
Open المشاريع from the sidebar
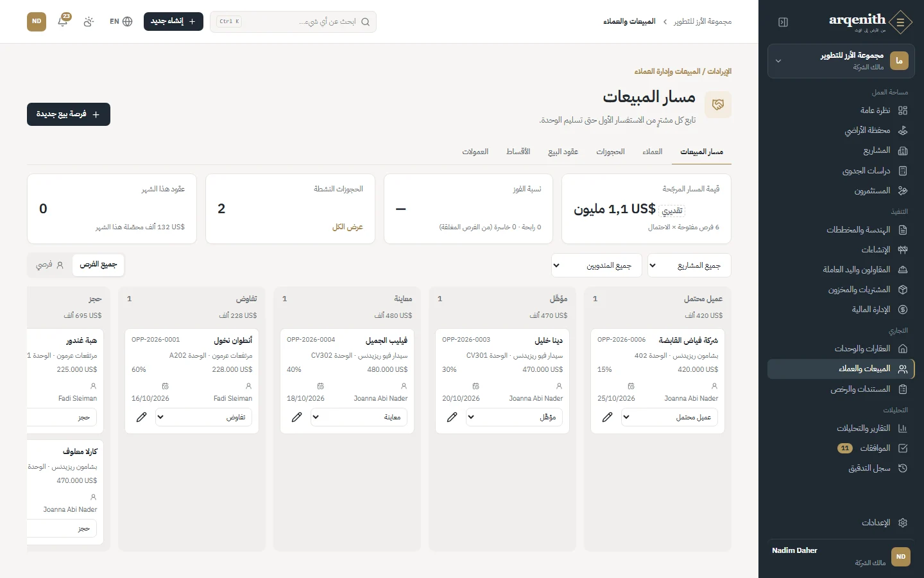pos(841,150)
